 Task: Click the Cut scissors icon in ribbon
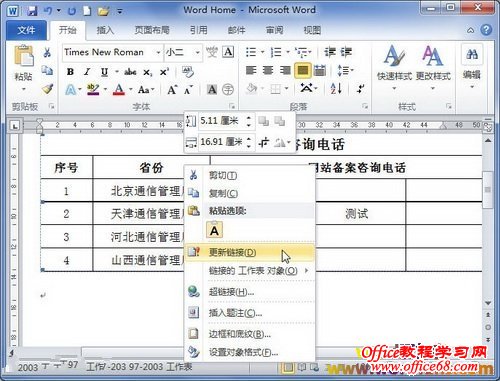47,52
